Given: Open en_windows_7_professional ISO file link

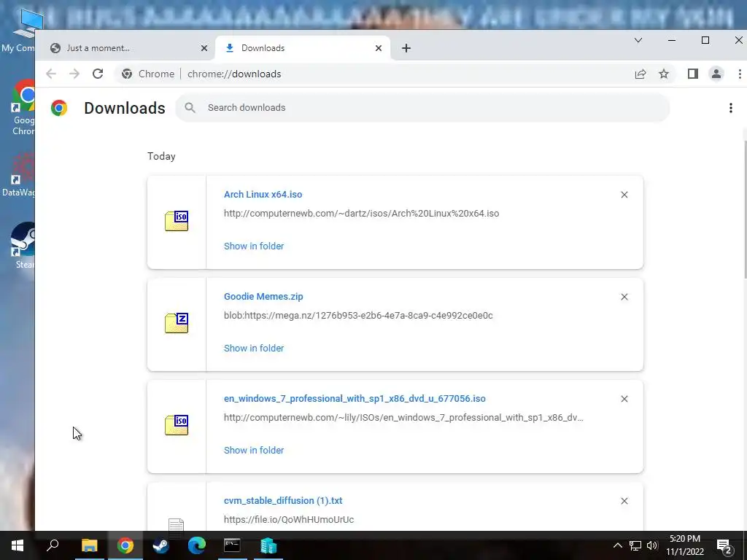Looking at the screenshot, I should pyautogui.click(x=355, y=399).
